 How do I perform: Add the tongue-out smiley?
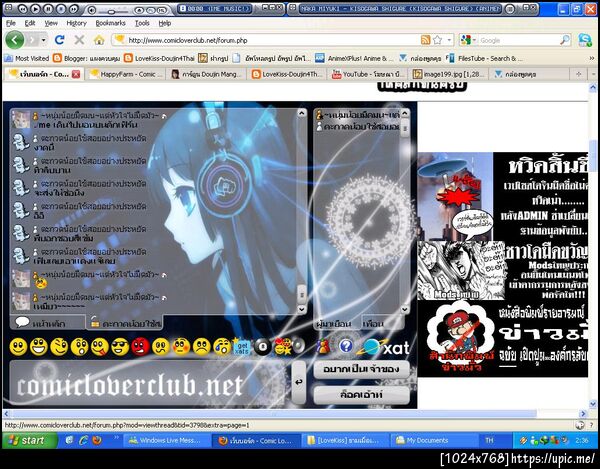[x=100, y=347]
